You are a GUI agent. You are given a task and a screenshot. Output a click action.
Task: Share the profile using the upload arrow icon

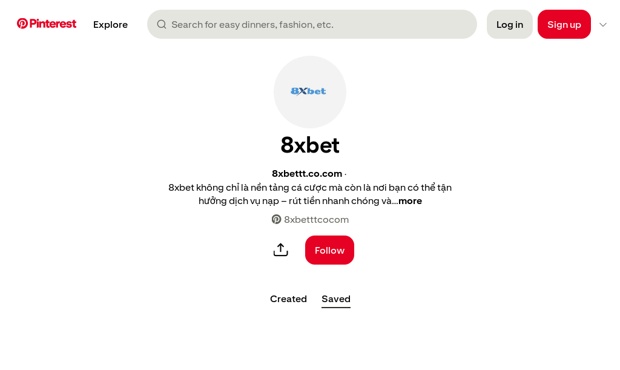click(x=281, y=250)
